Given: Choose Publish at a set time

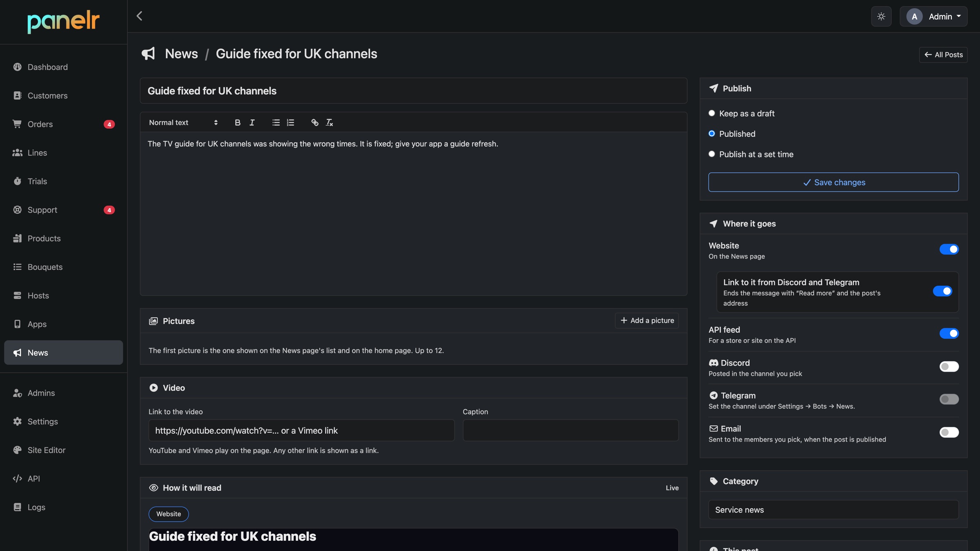Looking at the screenshot, I should tap(712, 154).
